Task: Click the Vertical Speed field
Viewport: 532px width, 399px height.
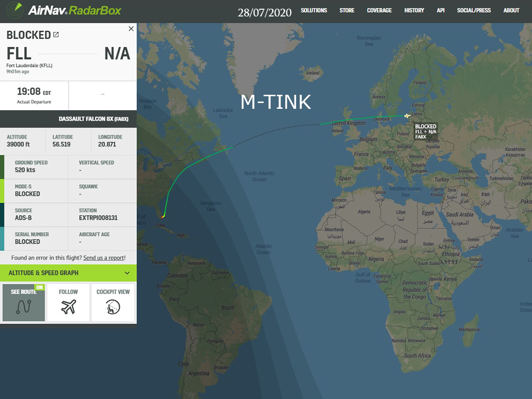Action: 103,166
